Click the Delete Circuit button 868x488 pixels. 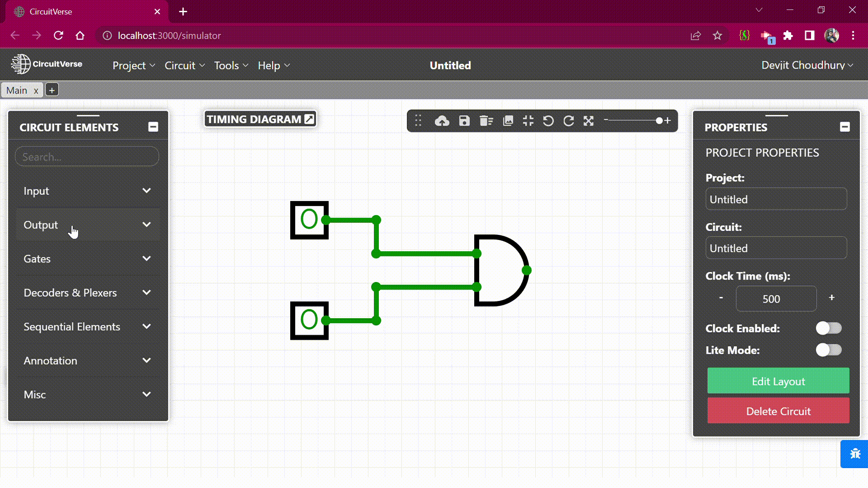point(778,411)
